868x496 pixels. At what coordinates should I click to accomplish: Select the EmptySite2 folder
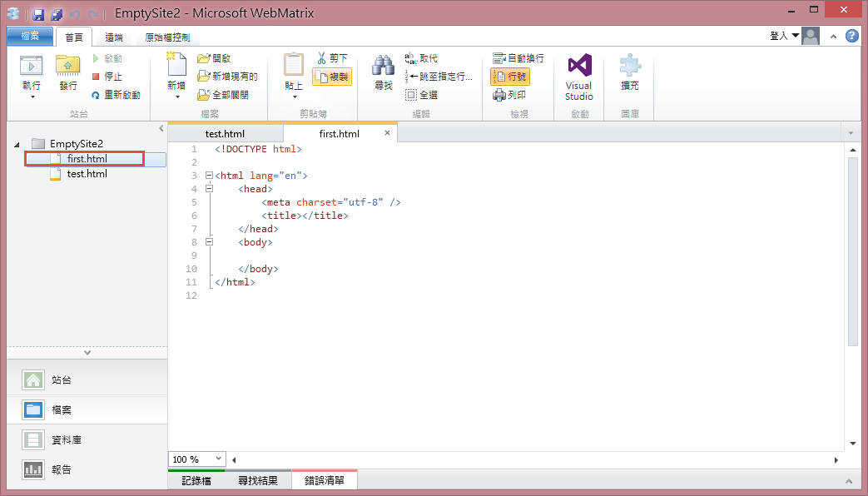coord(67,143)
